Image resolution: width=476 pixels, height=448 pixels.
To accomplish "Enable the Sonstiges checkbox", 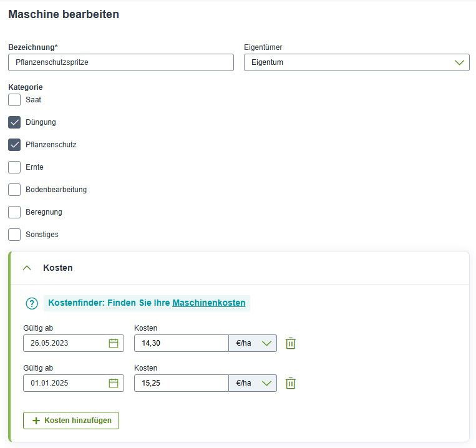I will pos(14,235).
